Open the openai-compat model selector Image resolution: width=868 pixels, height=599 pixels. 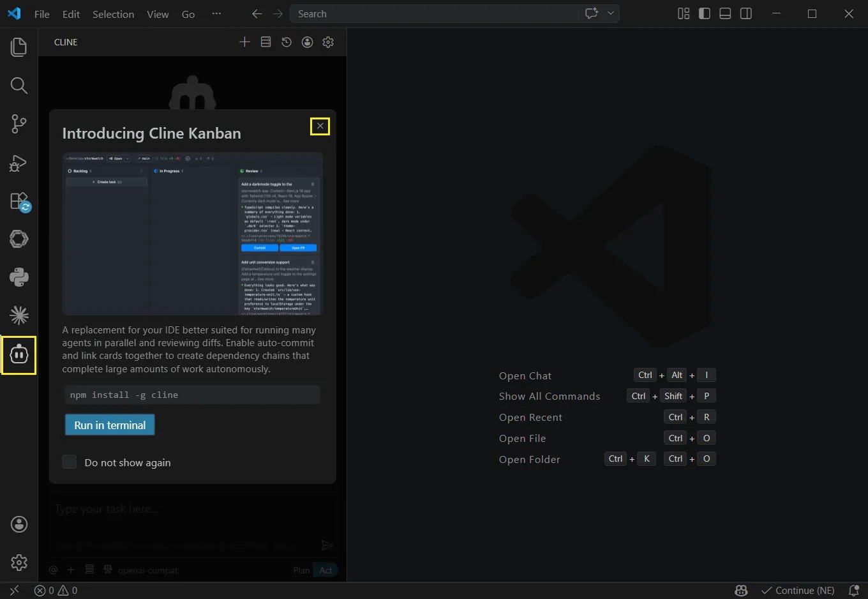(x=148, y=570)
